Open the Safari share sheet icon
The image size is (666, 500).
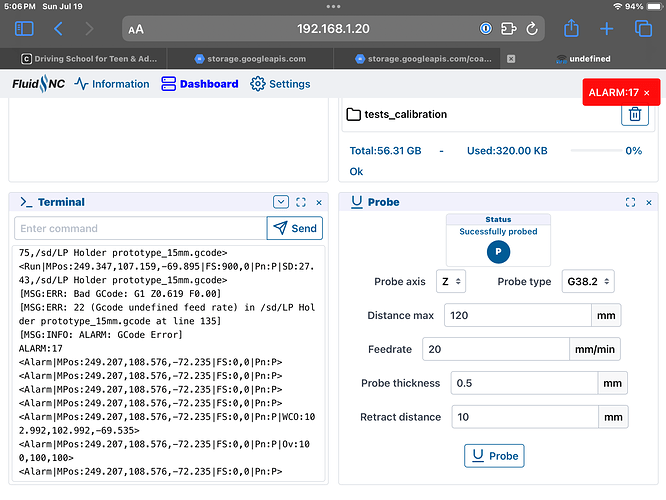click(571, 28)
